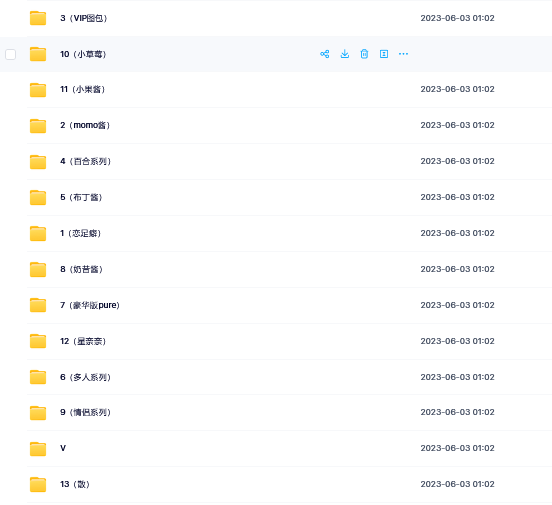
Task: Select the folder icon for V
Action: [x=38, y=449]
